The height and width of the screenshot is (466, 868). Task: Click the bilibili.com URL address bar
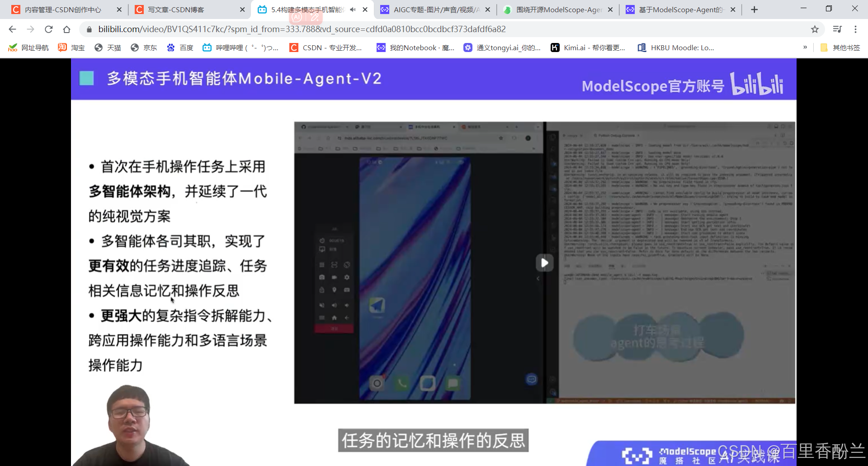[302, 29]
